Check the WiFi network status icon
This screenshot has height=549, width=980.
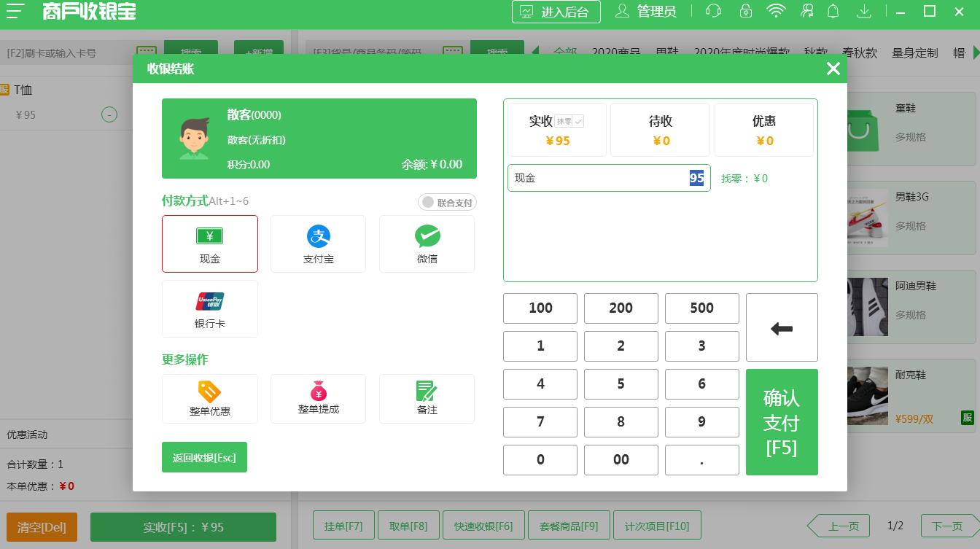coord(776,11)
